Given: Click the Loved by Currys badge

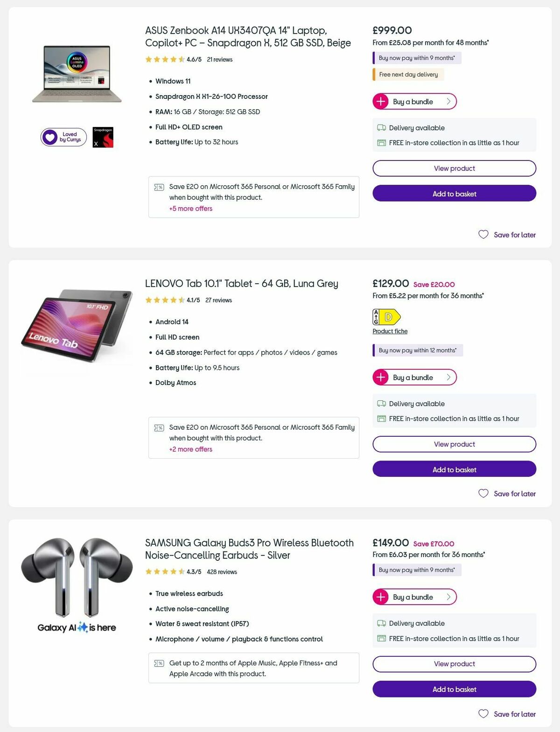Looking at the screenshot, I should click(63, 137).
